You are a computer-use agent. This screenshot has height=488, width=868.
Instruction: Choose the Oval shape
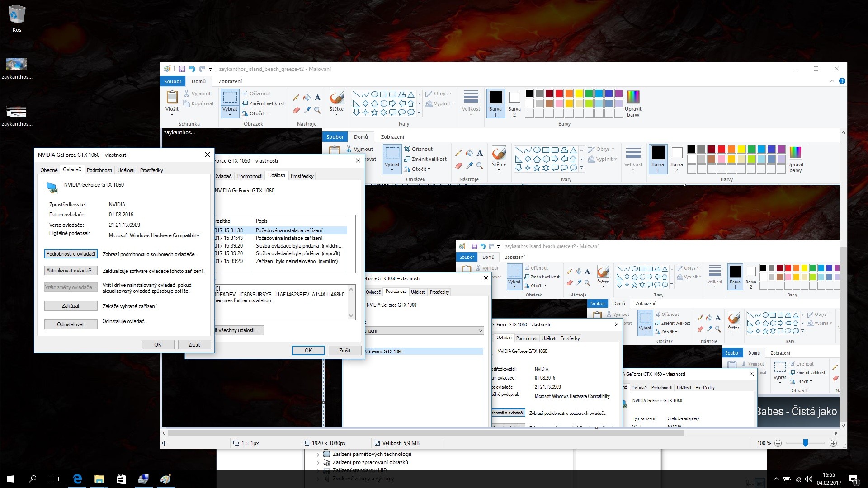(x=374, y=94)
